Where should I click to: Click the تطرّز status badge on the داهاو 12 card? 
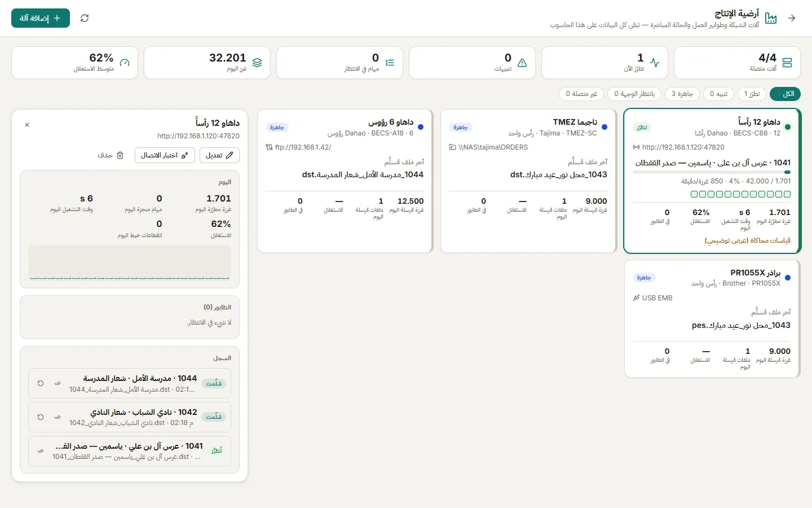642,128
